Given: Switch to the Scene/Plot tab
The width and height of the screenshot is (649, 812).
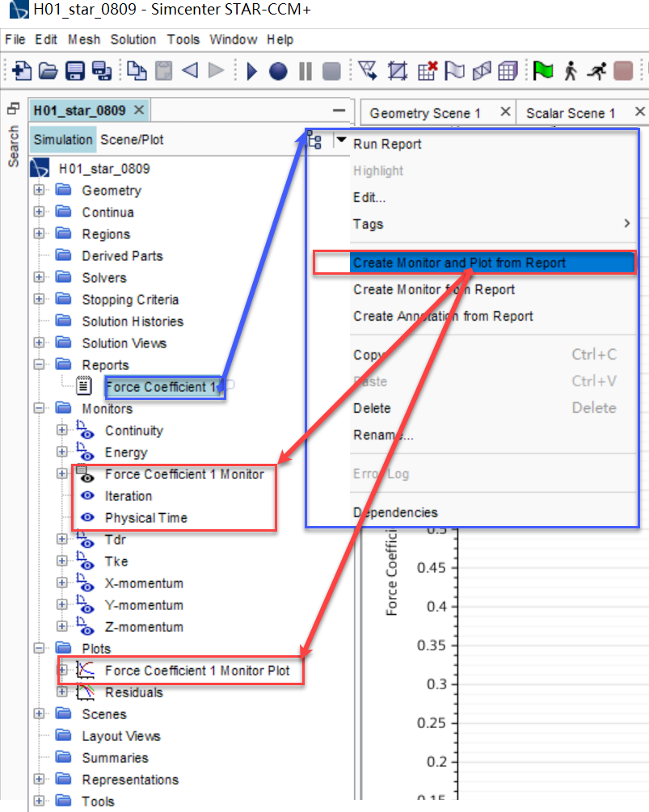Looking at the screenshot, I should coord(132,140).
